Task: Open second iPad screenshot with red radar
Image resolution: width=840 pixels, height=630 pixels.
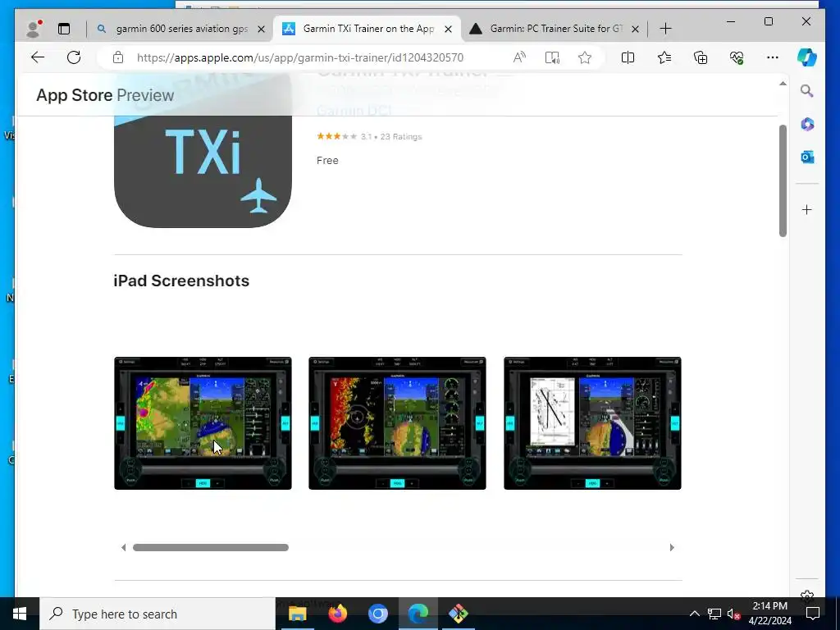Action: point(397,423)
